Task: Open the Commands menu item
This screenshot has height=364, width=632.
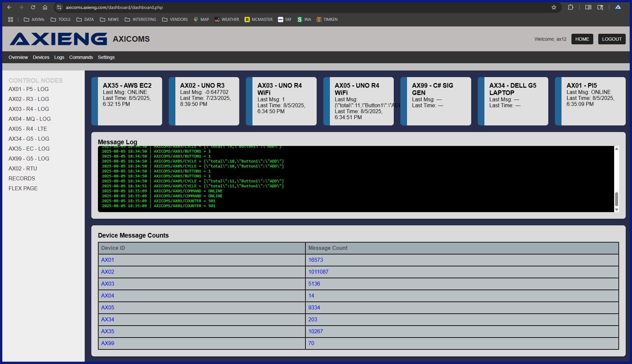Action: pyautogui.click(x=80, y=57)
